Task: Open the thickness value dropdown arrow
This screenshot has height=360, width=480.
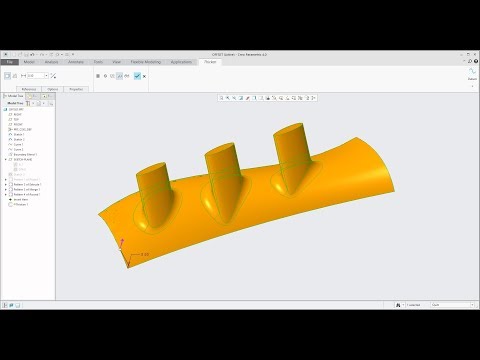Action: click(x=46, y=76)
